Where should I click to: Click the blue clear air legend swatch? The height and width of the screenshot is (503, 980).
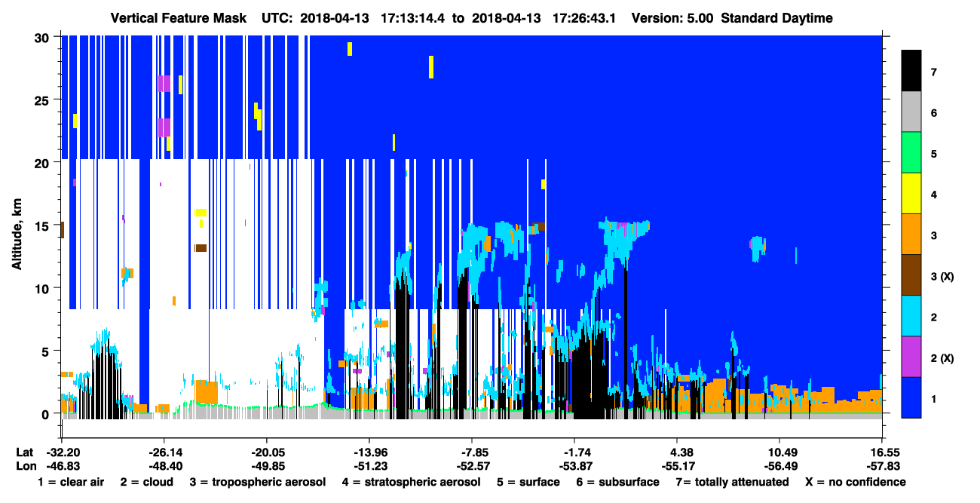click(911, 397)
